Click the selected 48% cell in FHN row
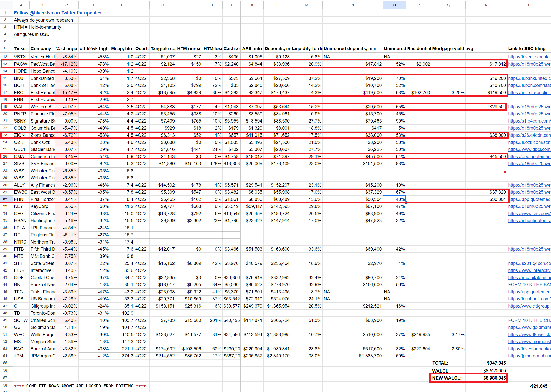This screenshot has height=392, width=551. point(394,199)
